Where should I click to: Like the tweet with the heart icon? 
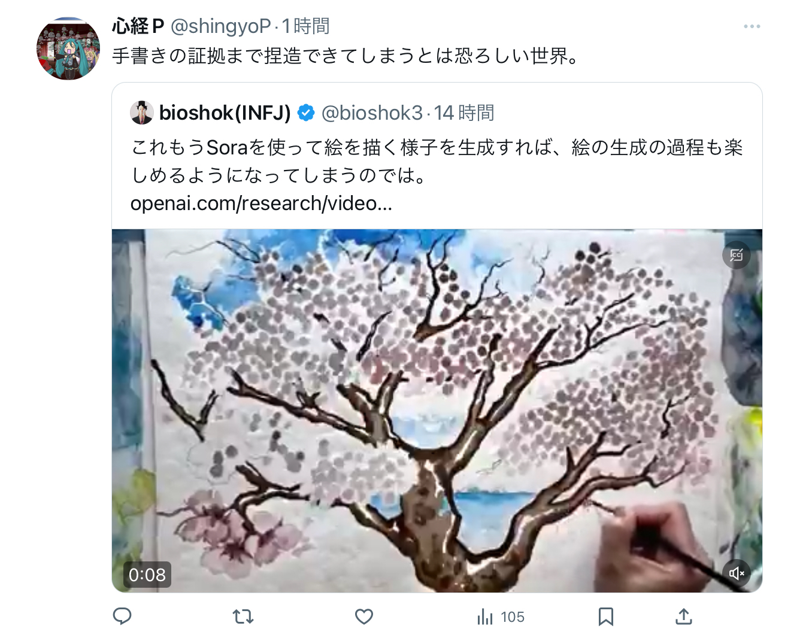(364, 616)
